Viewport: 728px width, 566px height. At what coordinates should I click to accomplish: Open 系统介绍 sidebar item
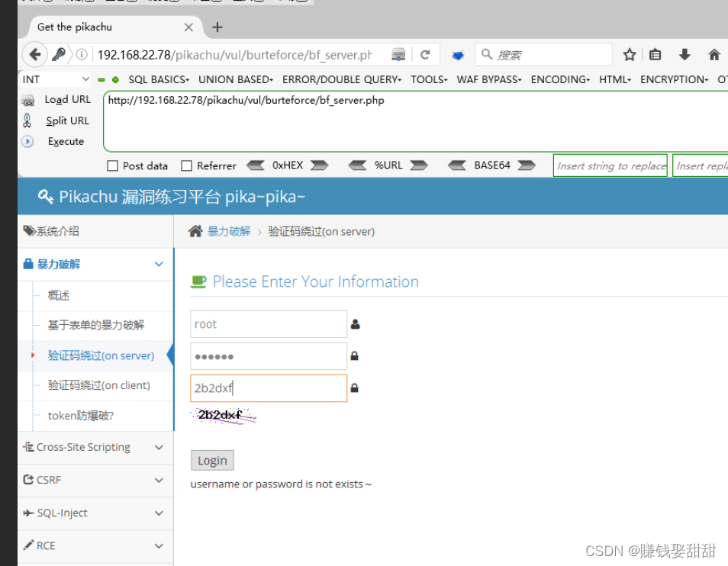(x=95, y=231)
